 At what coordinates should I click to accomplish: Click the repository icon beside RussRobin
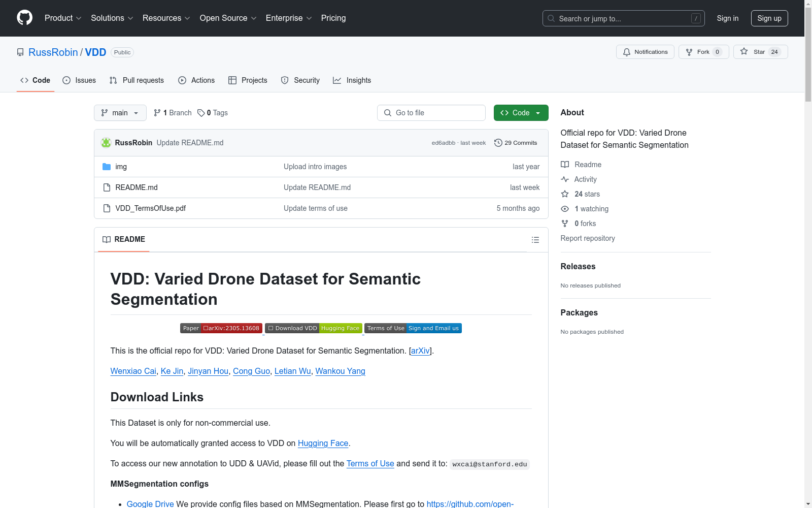(20, 52)
